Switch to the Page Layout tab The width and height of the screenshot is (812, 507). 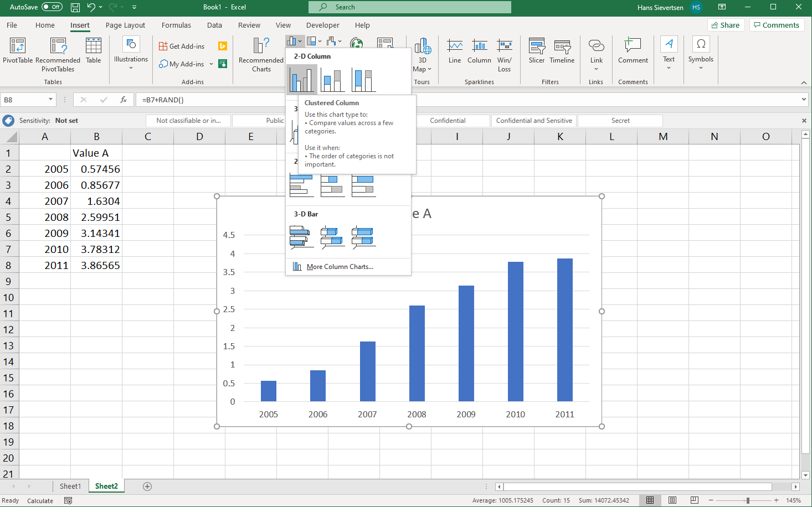(125, 25)
